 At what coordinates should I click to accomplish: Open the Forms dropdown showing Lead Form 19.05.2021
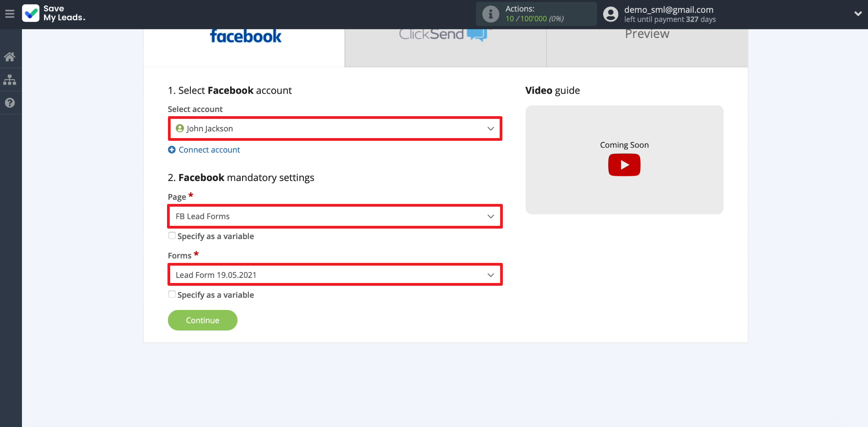pos(335,275)
